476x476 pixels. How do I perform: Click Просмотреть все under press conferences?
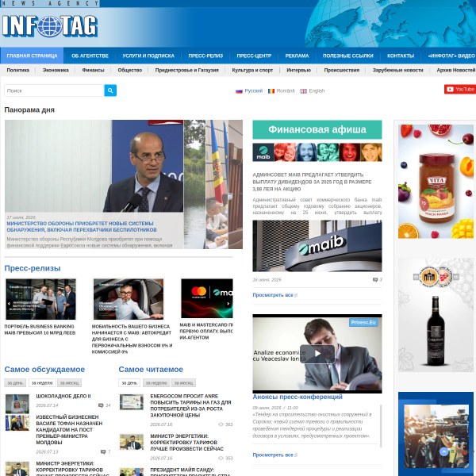tap(273, 455)
